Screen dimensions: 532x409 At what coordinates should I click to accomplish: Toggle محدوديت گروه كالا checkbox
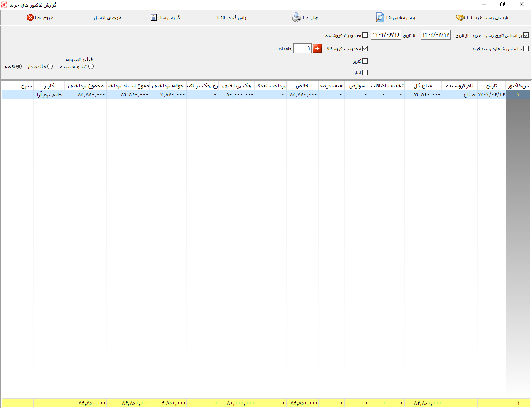[x=365, y=49]
